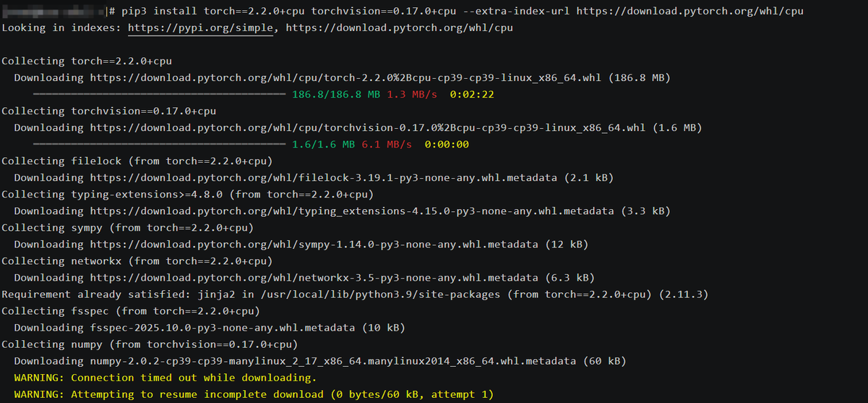Click the "0:00:00" elapsed time
The image size is (868, 403).
pos(447,144)
